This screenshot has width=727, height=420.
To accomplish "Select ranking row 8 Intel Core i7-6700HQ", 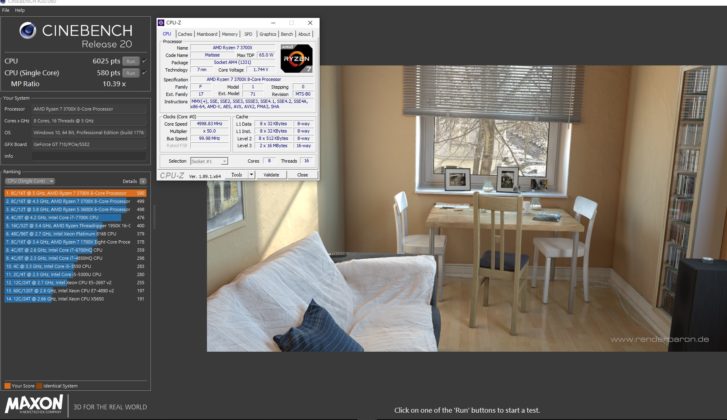I will pos(75,250).
